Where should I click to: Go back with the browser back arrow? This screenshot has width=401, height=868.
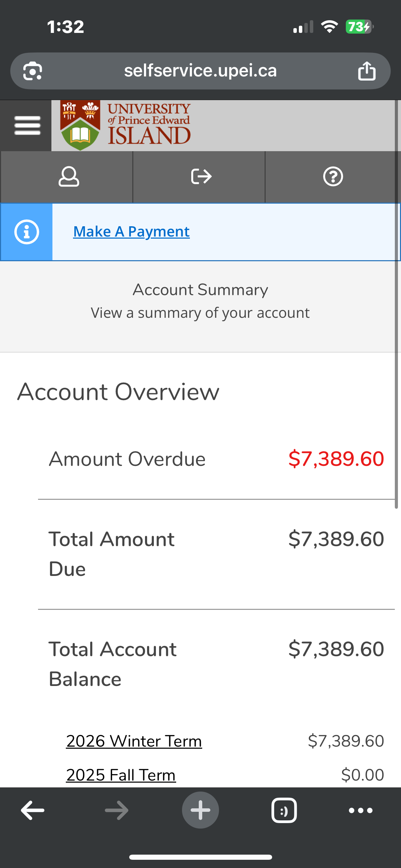(33, 810)
